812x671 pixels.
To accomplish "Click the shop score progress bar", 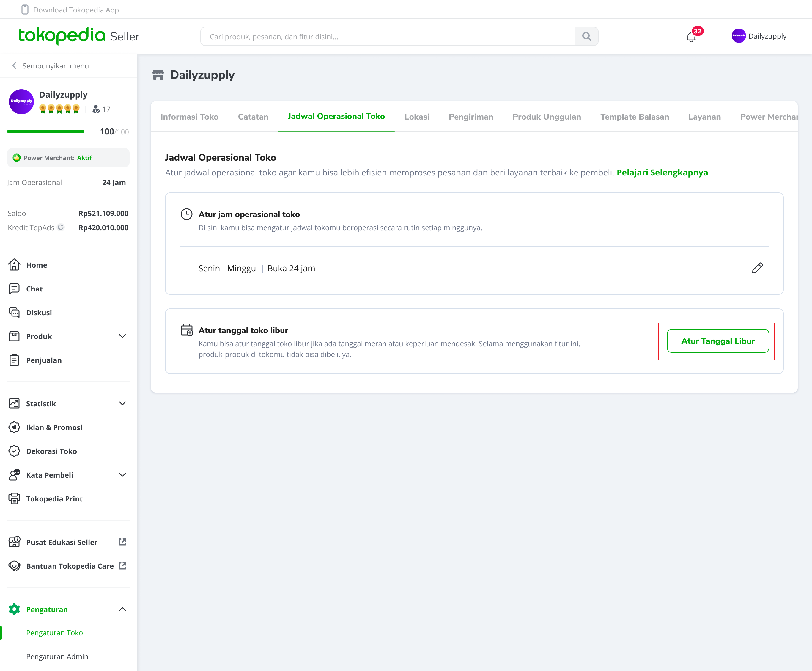I will pos(45,131).
